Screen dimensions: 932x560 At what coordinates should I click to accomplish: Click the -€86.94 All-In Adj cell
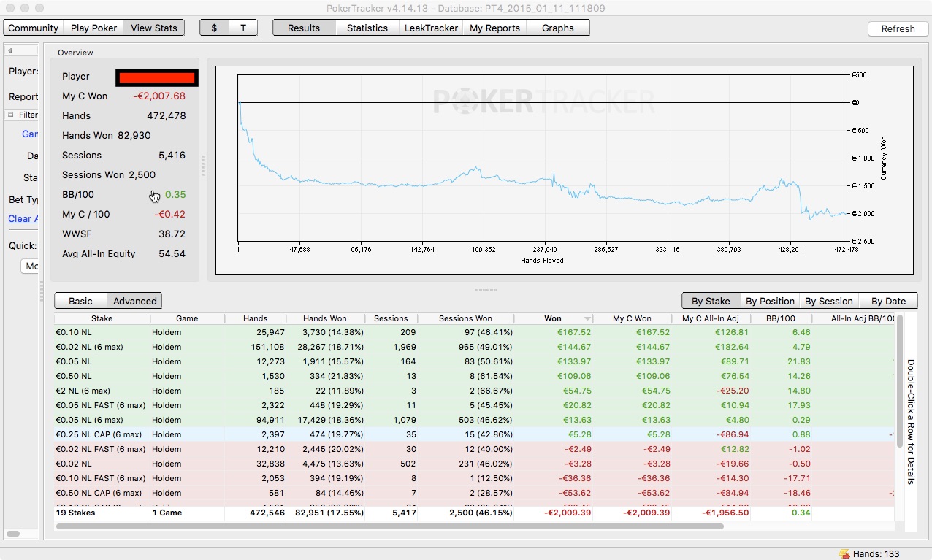[730, 434]
